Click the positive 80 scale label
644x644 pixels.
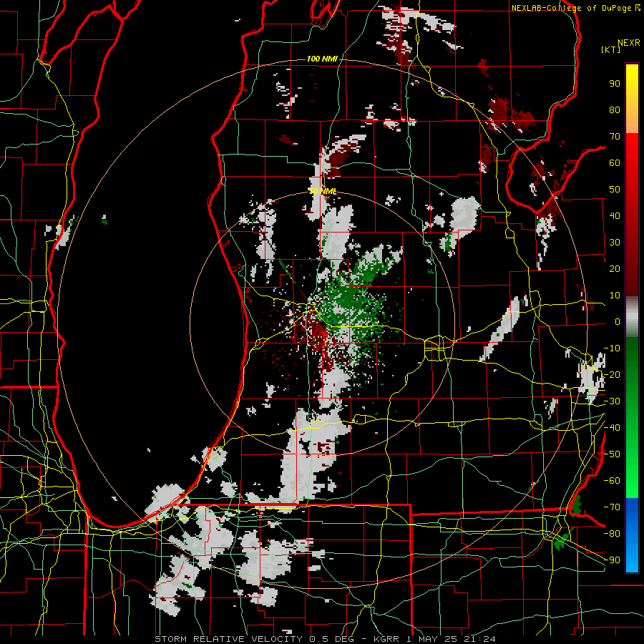[x=615, y=110]
